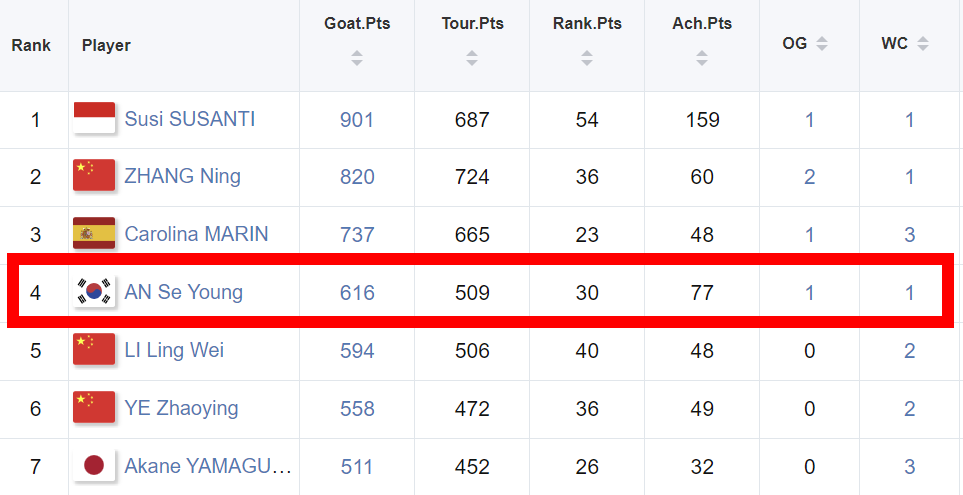This screenshot has width=963, height=495.
Task: Sort by Rank.Pts sort arrows
Action: (587, 58)
